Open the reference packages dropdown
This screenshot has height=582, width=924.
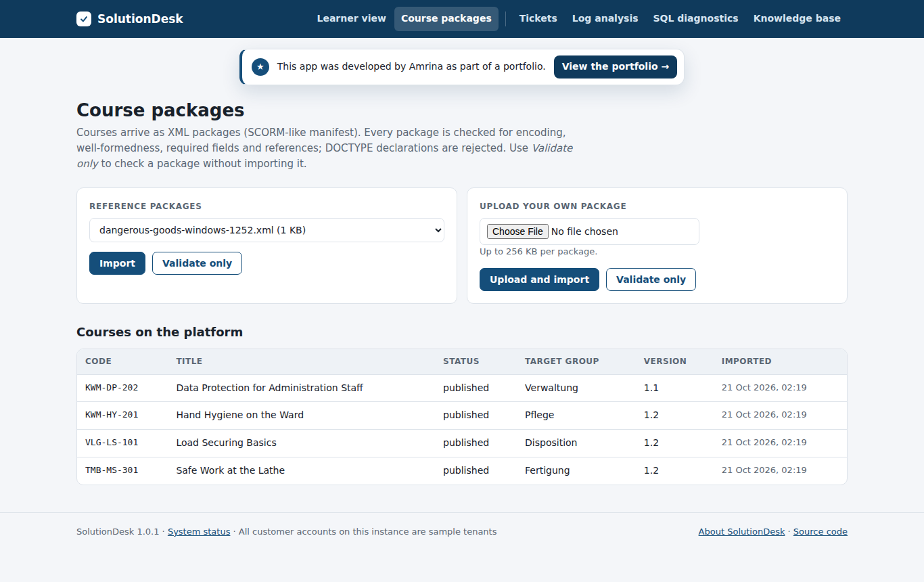pos(267,230)
